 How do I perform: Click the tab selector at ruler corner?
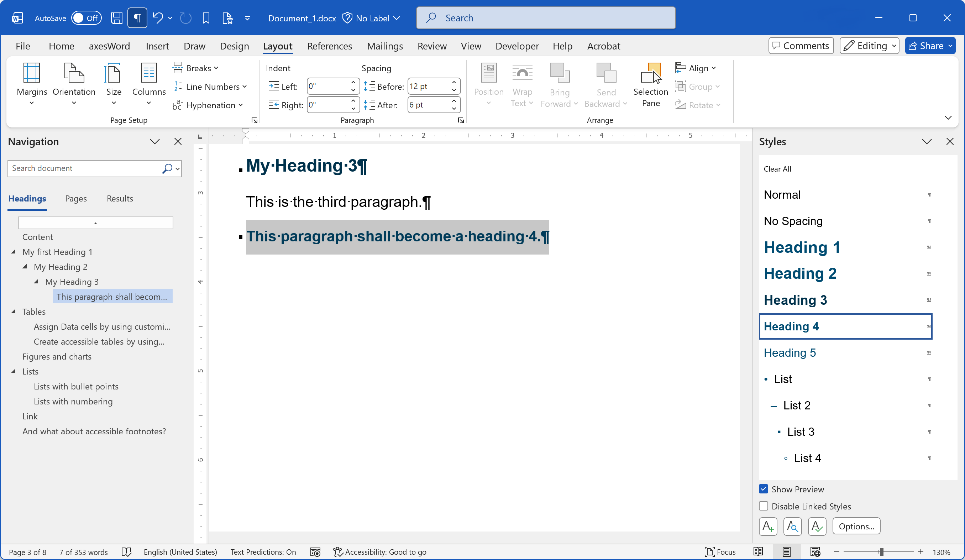[x=200, y=136]
